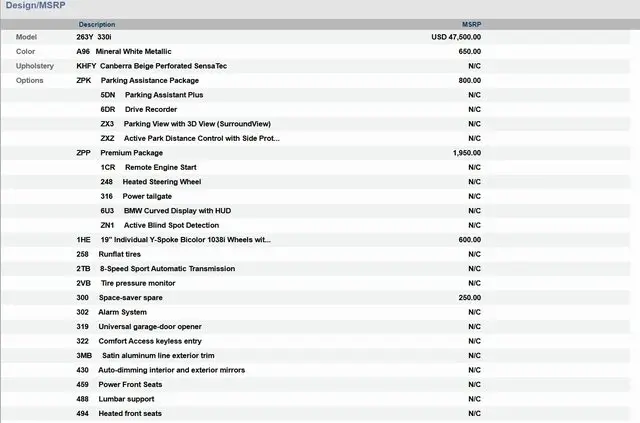Screen dimensions: 640x423
Task: Select Parking View with 3D View item
Action: (190, 124)
